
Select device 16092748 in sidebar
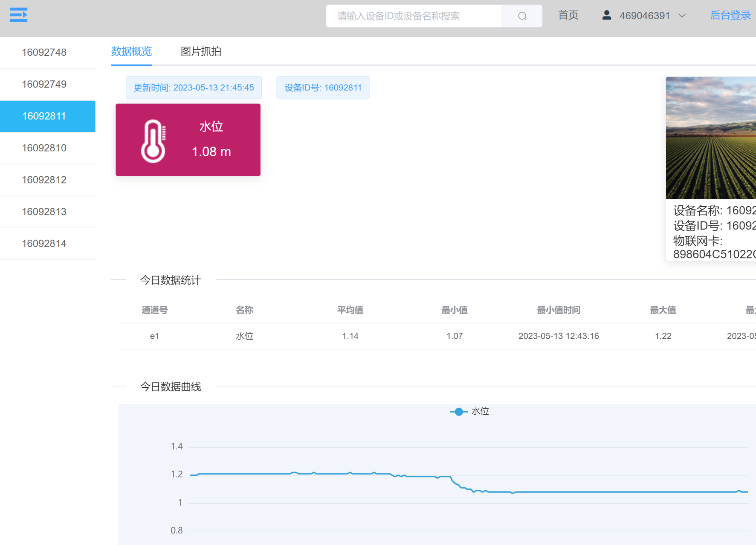44,52
